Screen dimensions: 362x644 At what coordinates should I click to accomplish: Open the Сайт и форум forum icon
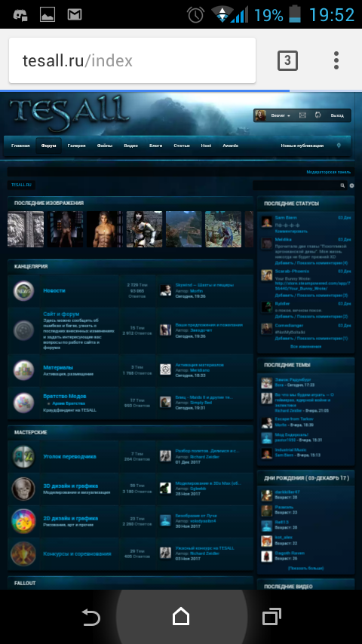(23, 330)
